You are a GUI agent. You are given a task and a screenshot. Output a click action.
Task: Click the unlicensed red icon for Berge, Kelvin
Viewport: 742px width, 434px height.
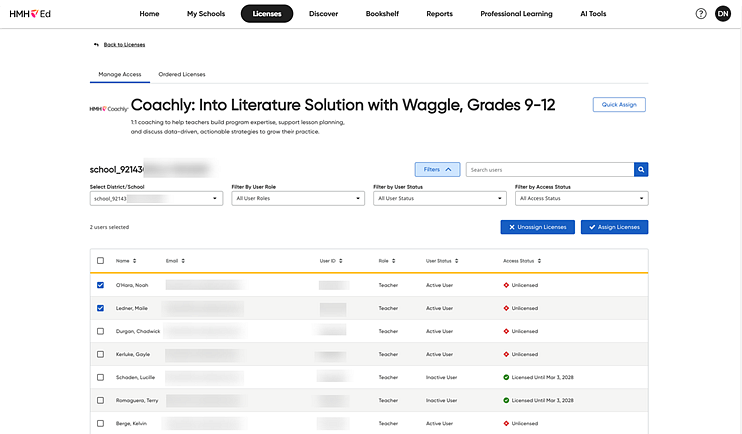506,424
